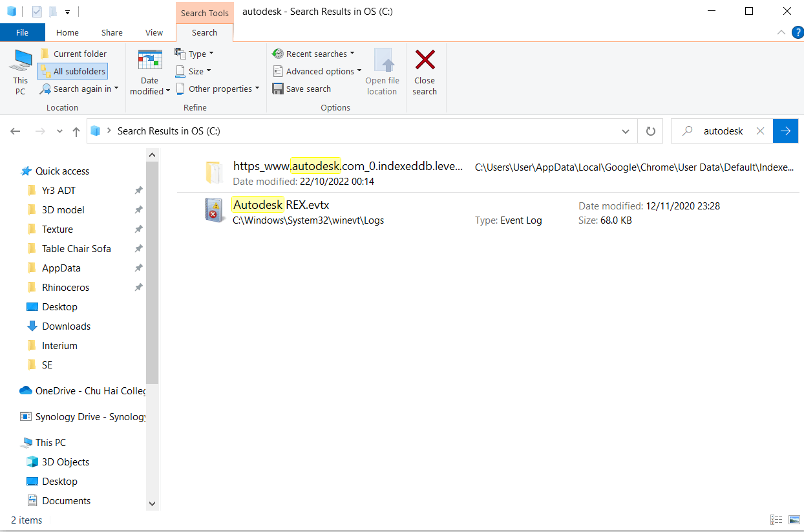The image size is (804, 532).
Task: Click New folder quick access icon
Action: pos(53,12)
